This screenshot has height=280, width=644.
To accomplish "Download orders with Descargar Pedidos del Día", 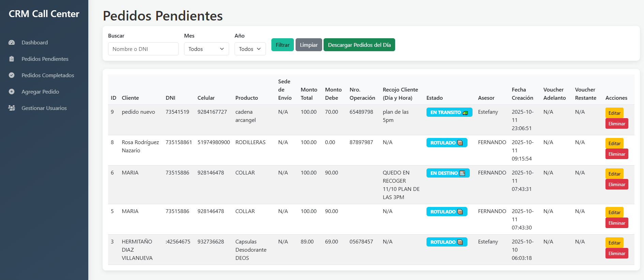I will point(359,45).
